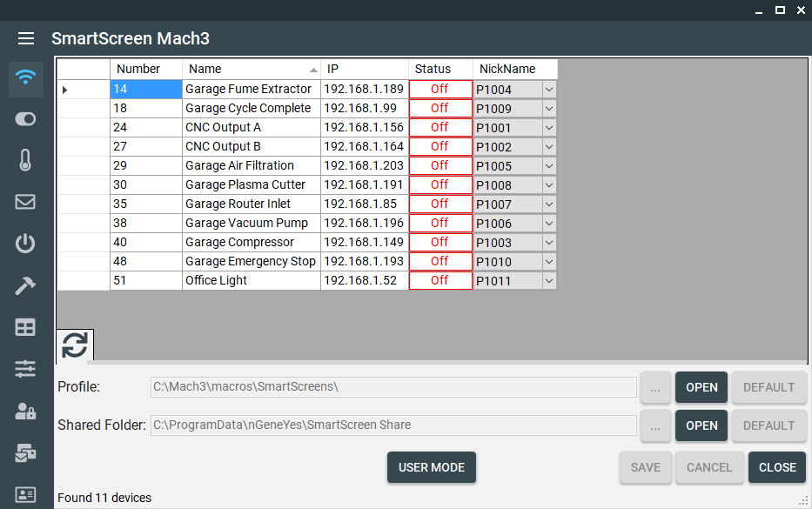Click the Profile path input field

(393, 387)
